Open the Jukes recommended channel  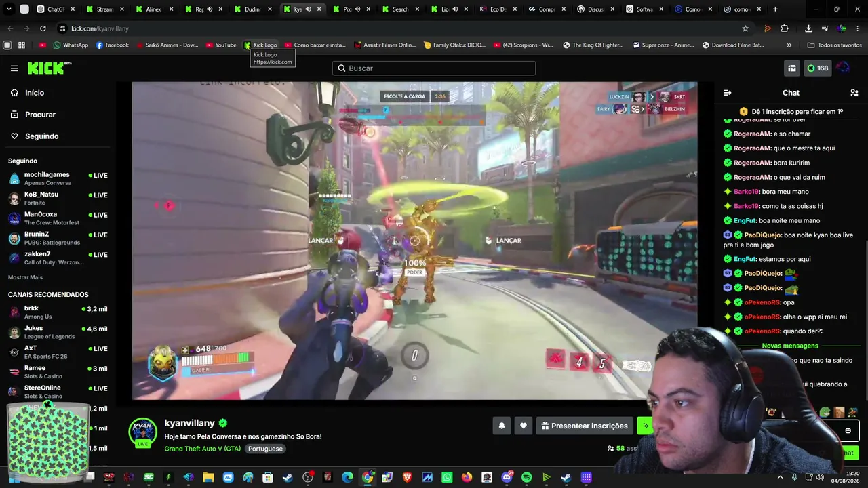click(x=58, y=332)
